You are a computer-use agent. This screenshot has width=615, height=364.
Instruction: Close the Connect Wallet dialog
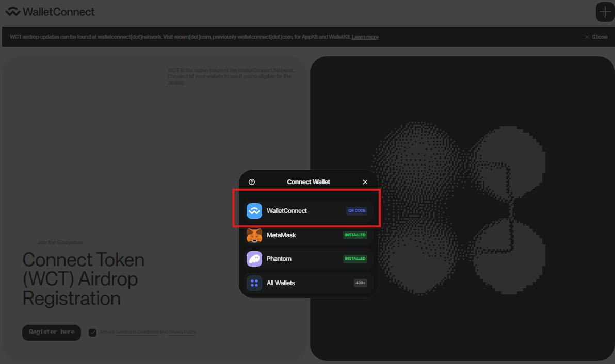pyautogui.click(x=365, y=182)
